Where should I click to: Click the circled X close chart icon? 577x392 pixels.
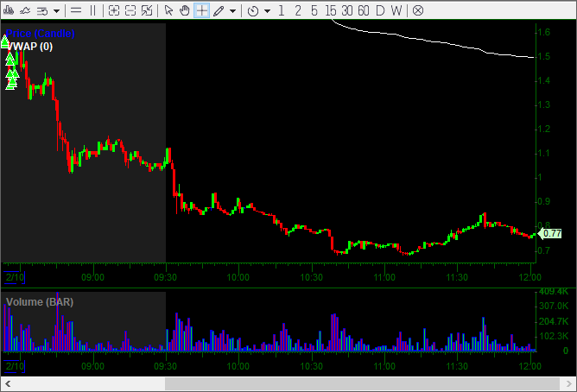point(418,10)
